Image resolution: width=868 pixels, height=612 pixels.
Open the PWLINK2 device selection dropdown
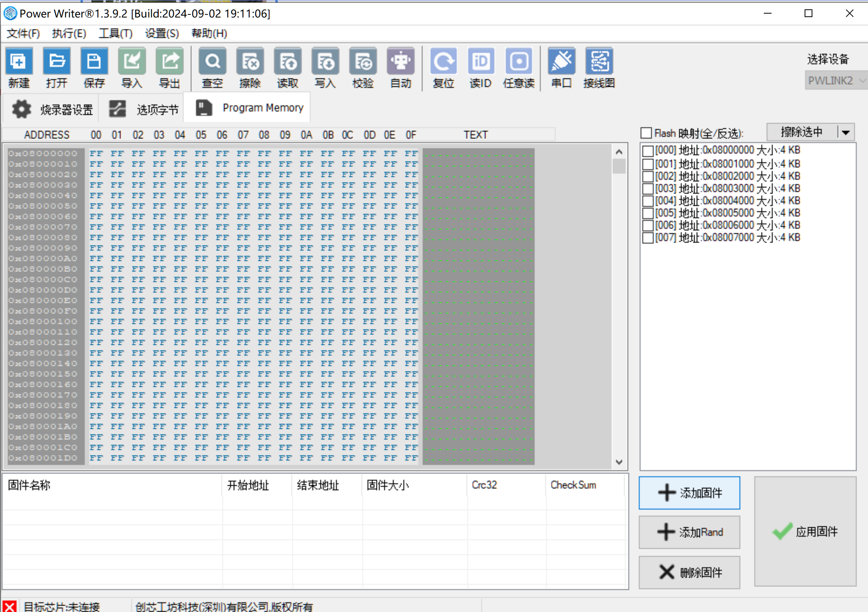pyautogui.click(x=836, y=80)
